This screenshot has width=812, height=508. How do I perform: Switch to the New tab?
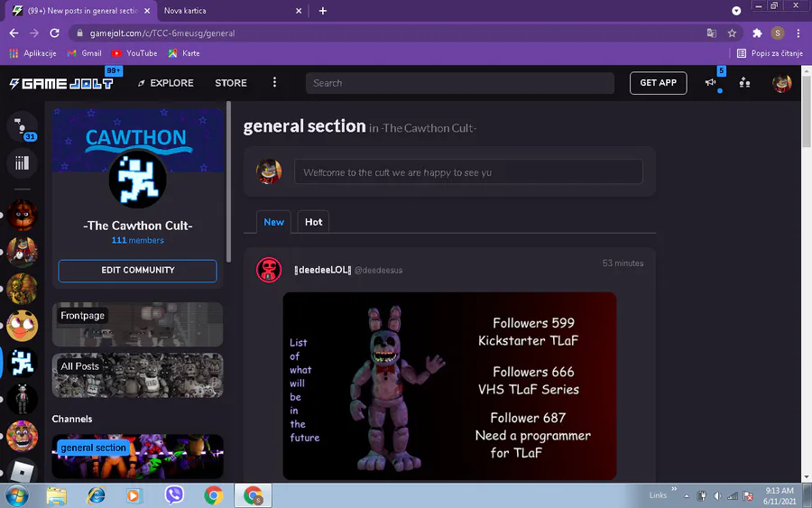point(273,222)
